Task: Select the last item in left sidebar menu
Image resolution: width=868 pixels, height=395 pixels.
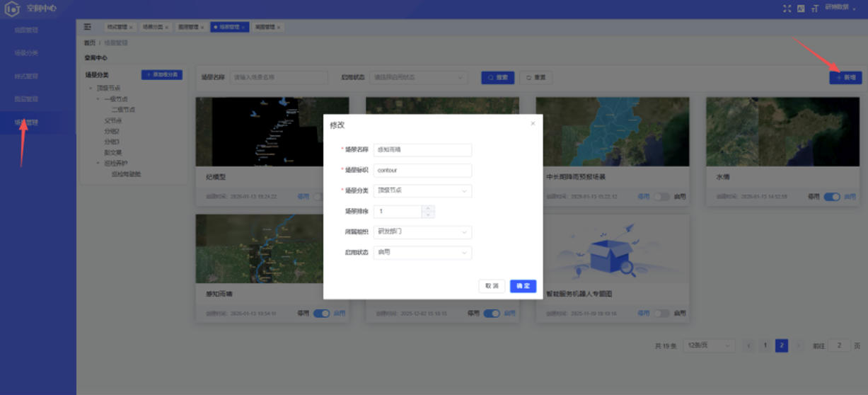Action: pos(27,122)
